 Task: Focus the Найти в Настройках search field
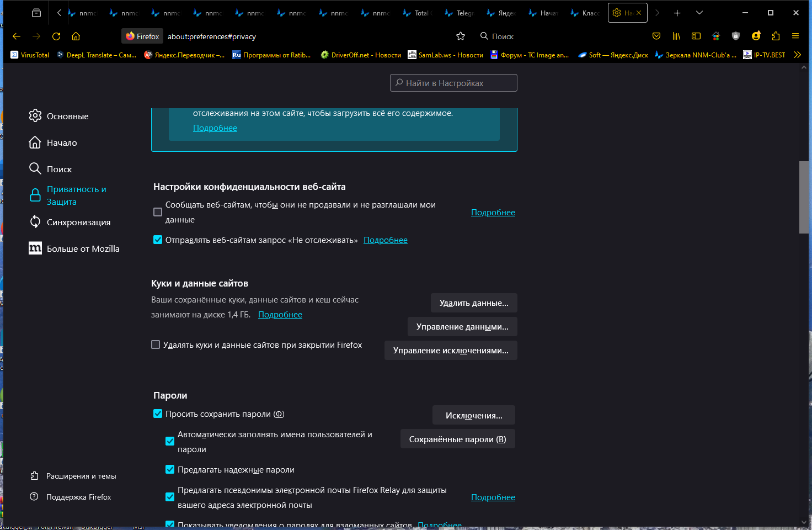coord(453,83)
